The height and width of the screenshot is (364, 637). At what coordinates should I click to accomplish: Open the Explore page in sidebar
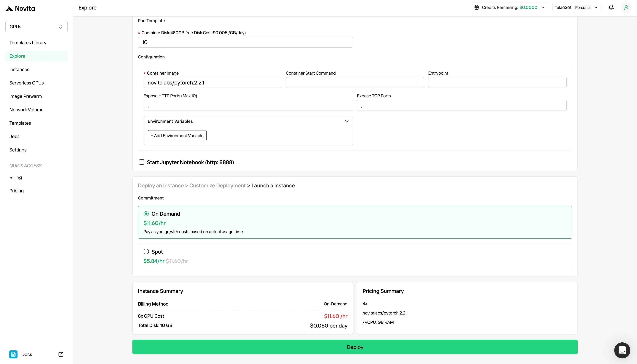[x=37, y=56]
